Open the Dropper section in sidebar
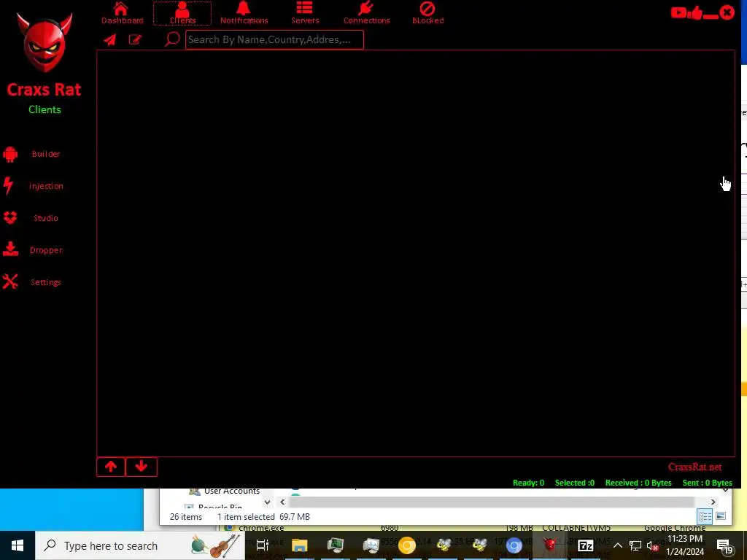This screenshot has height=560, width=747. click(32, 249)
